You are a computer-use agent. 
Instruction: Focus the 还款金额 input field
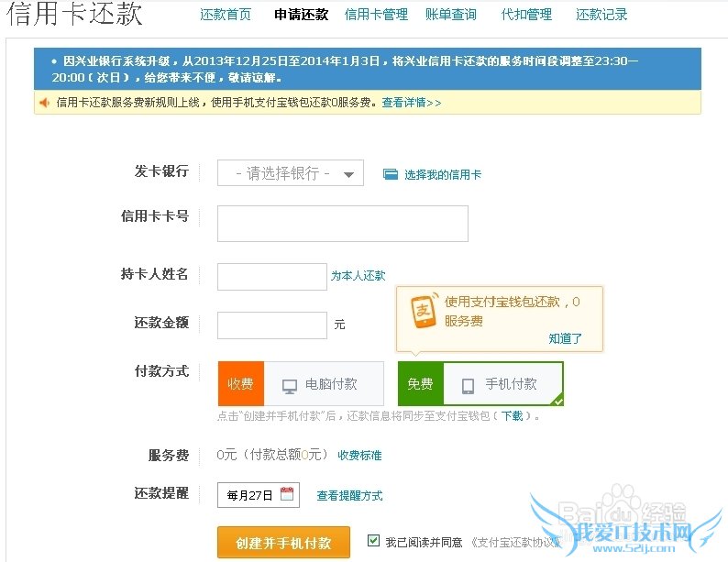point(272,325)
